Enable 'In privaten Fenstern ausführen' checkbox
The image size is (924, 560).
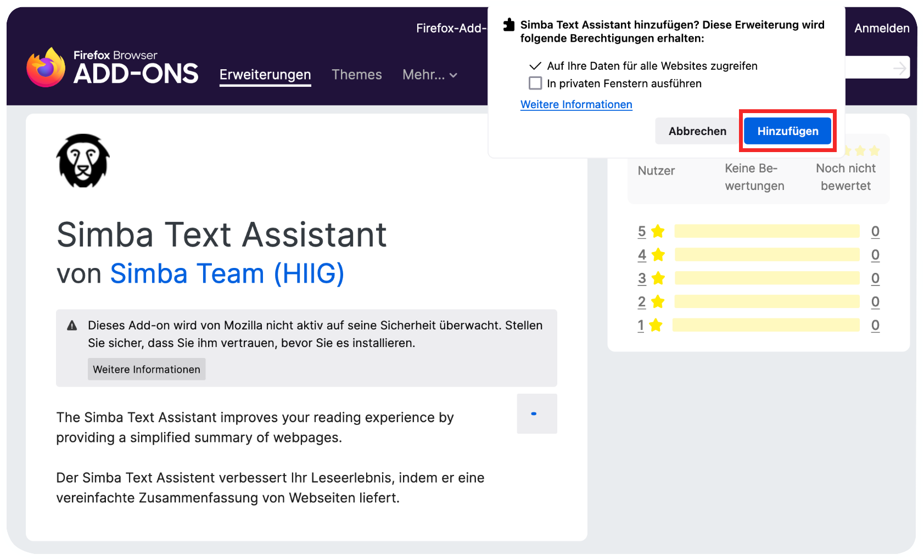535,83
